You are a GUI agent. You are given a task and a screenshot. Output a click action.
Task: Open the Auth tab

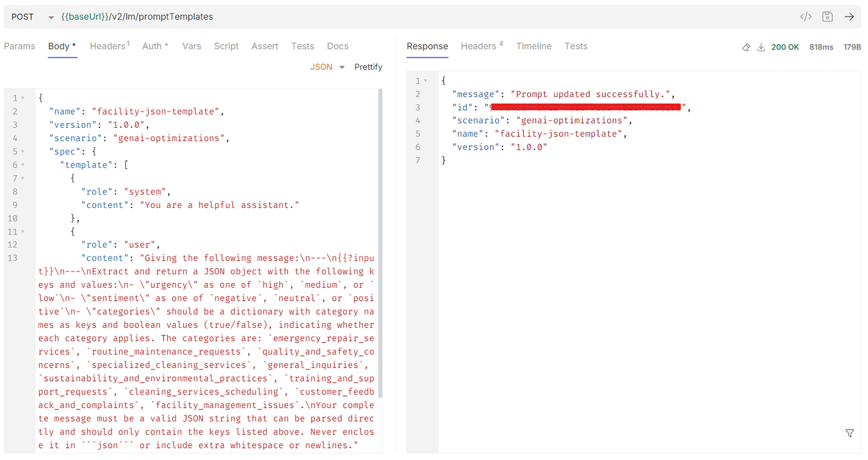156,46
